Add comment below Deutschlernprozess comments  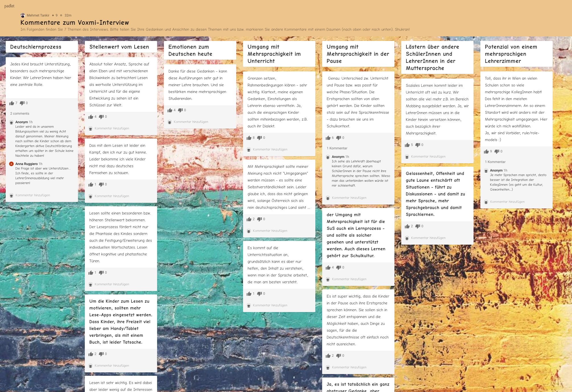[x=33, y=195]
